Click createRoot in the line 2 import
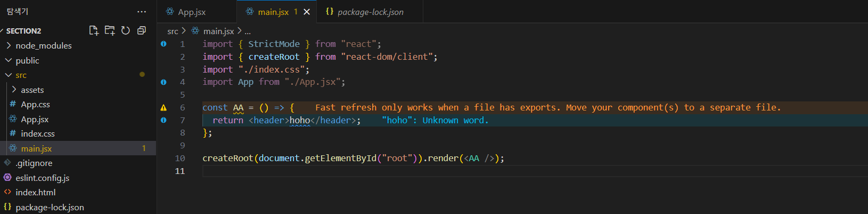Screen dimensions: 868x214 click(x=274, y=57)
